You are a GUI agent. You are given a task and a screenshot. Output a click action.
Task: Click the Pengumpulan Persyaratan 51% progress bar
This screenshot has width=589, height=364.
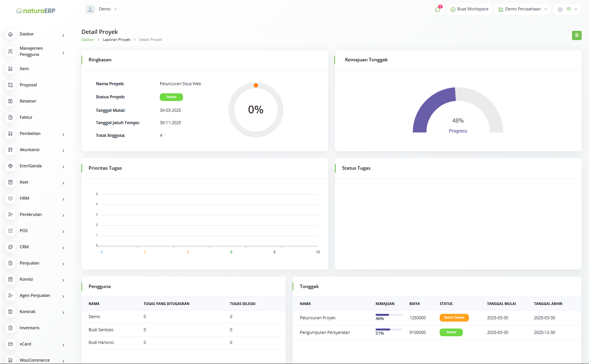pos(389,330)
